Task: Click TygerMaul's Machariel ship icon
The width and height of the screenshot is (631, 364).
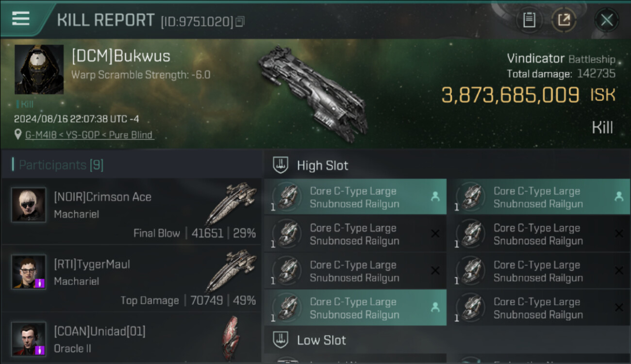Action: click(x=231, y=271)
